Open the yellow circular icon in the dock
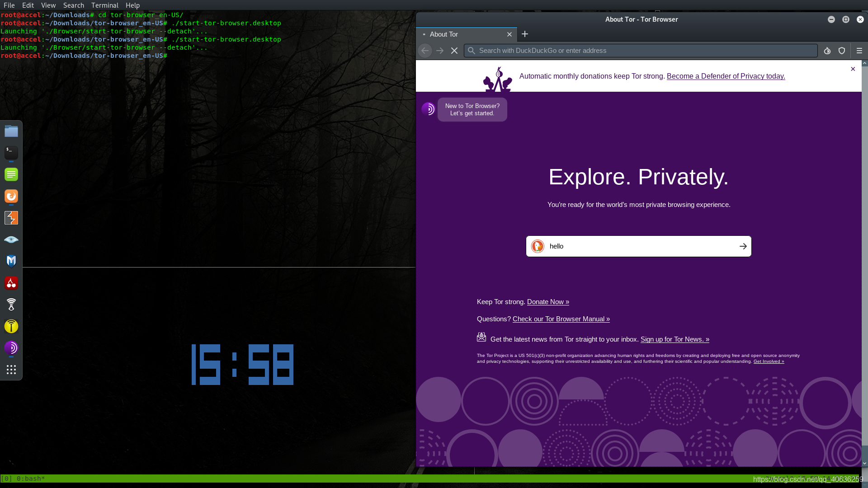Viewport: 868px width, 488px height. [11, 326]
